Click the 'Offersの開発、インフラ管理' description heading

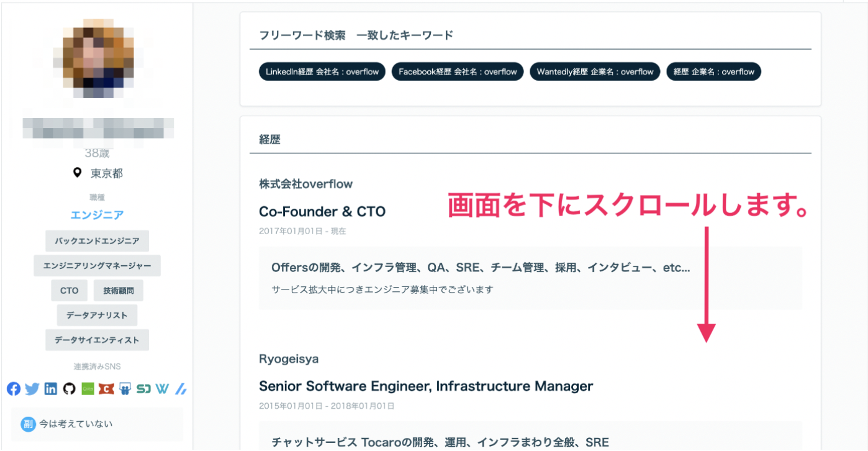click(x=481, y=268)
